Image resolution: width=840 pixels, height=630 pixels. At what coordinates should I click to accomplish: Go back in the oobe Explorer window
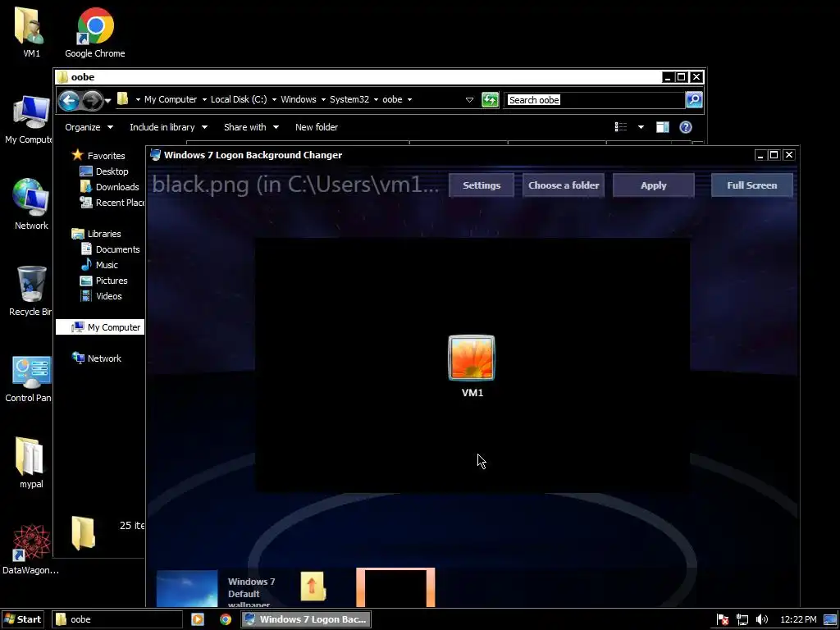coord(69,100)
